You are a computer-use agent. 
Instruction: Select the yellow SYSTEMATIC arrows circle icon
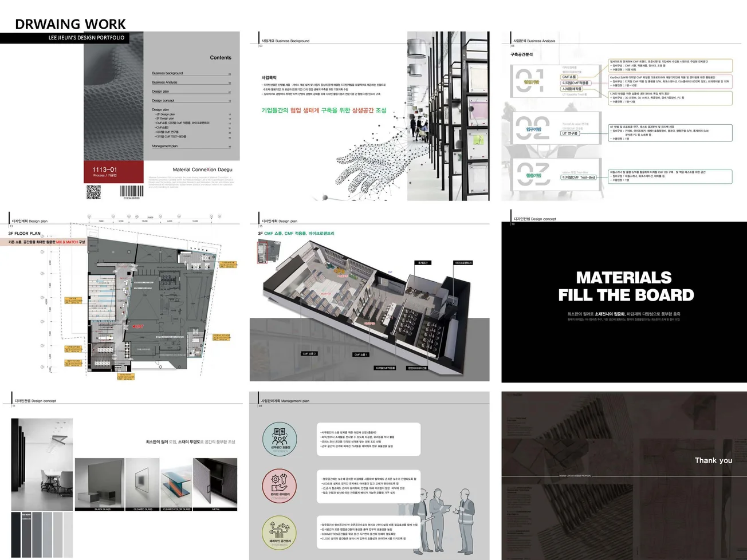280,532
